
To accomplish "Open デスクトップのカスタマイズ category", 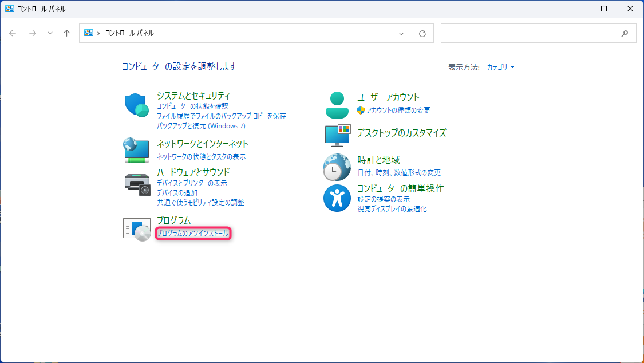I will (402, 133).
